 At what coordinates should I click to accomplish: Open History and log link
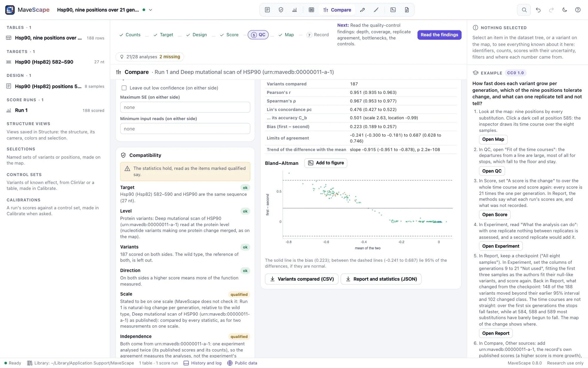click(203, 363)
